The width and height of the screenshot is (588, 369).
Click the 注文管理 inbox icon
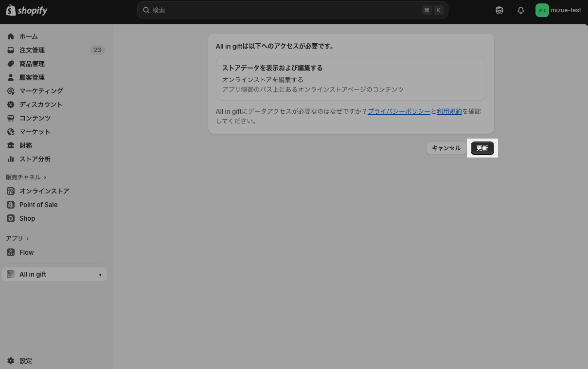tap(11, 50)
